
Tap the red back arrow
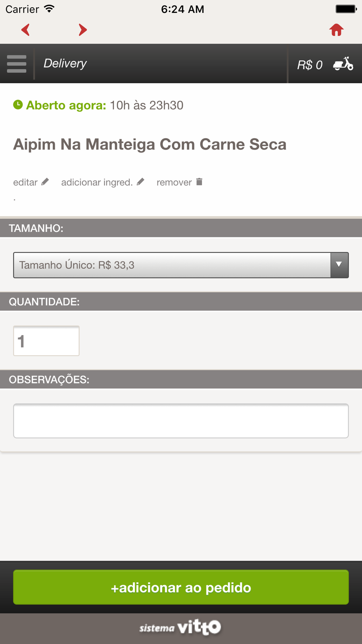25,30
